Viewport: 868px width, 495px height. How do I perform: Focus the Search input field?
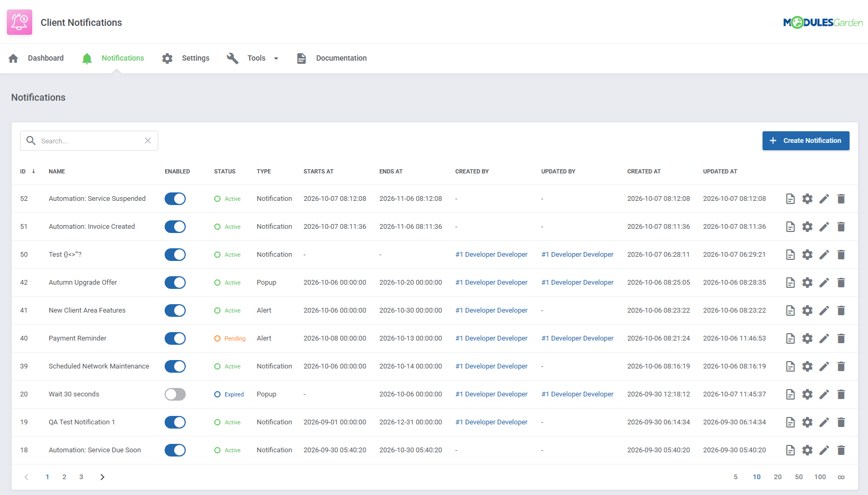tap(89, 141)
